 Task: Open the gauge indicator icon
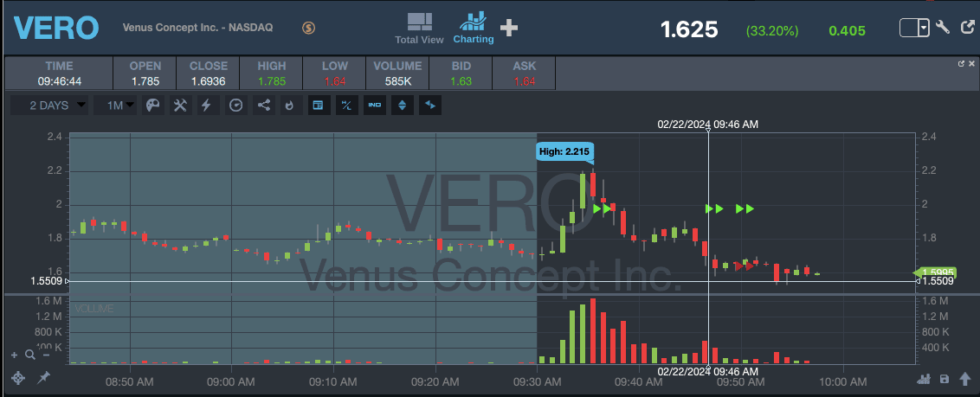(235, 106)
